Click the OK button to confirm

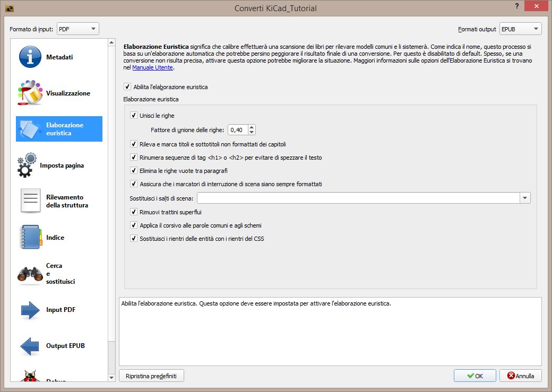click(x=475, y=376)
